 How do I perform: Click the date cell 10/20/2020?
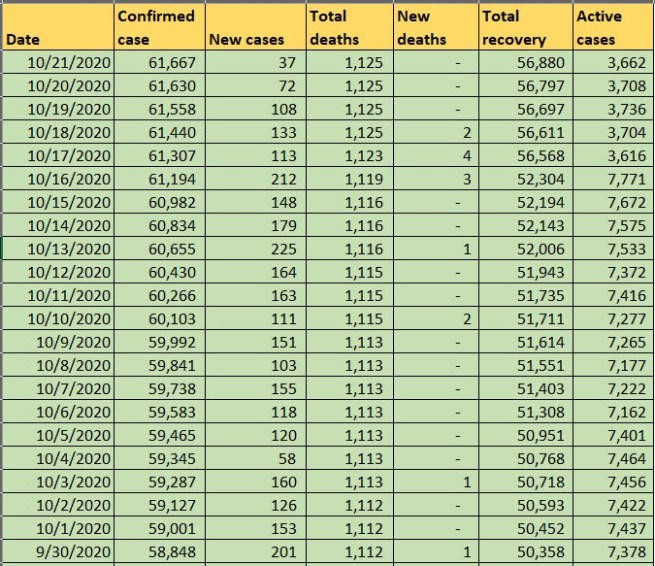point(58,86)
